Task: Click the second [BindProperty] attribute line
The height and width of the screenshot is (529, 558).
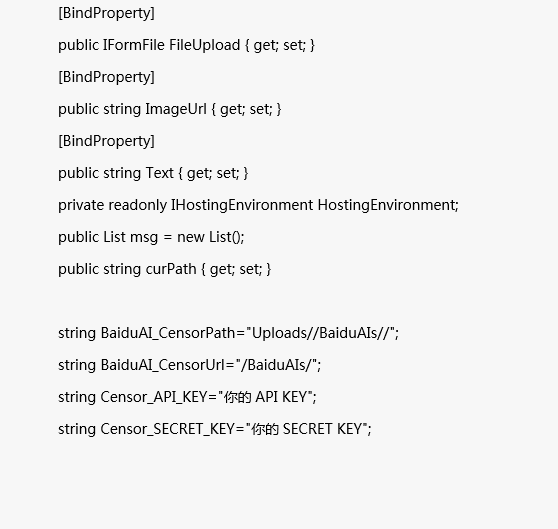Action: (x=106, y=78)
